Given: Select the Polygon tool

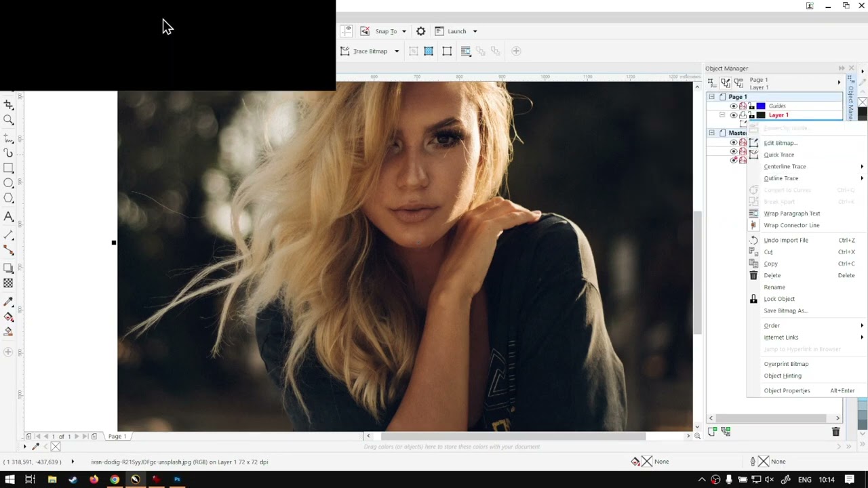Looking at the screenshot, I should pyautogui.click(x=8, y=199).
